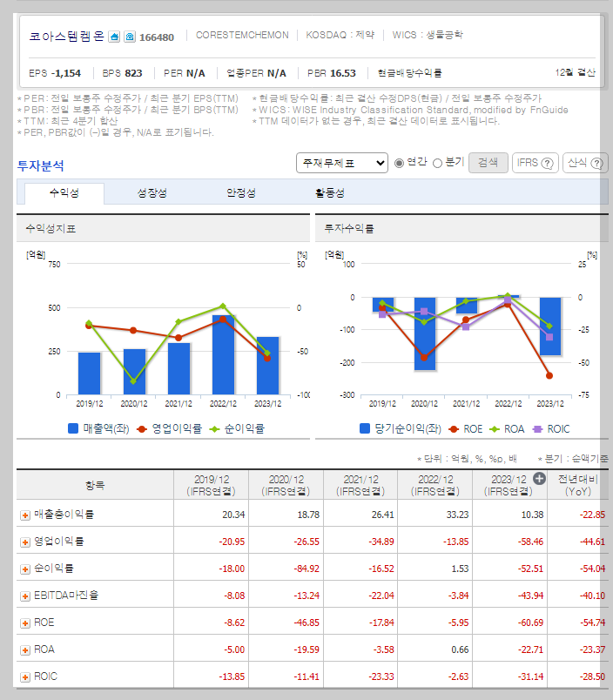Click the 항목 column header
613x700 pixels.
(x=95, y=485)
